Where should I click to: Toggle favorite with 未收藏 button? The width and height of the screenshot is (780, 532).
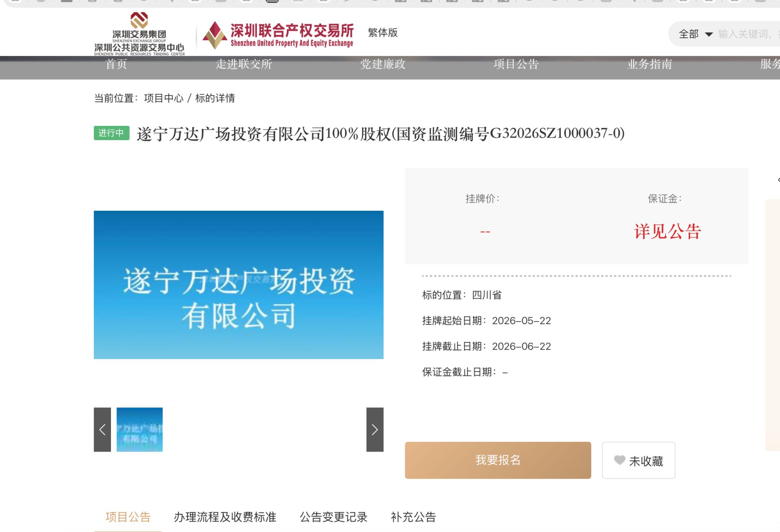pyautogui.click(x=639, y=460)
